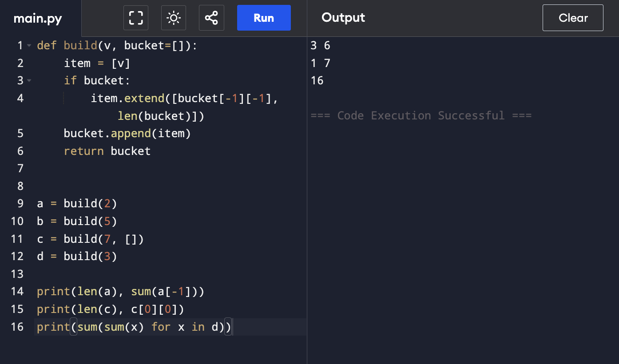Screen dimensions: 619x364
Task: Click on 'c = build(7, [])' line
Action: coord(90,239)
